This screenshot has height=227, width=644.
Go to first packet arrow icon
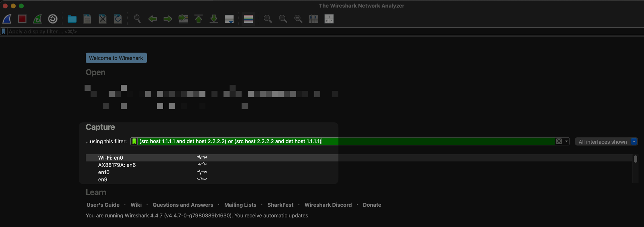199,19
